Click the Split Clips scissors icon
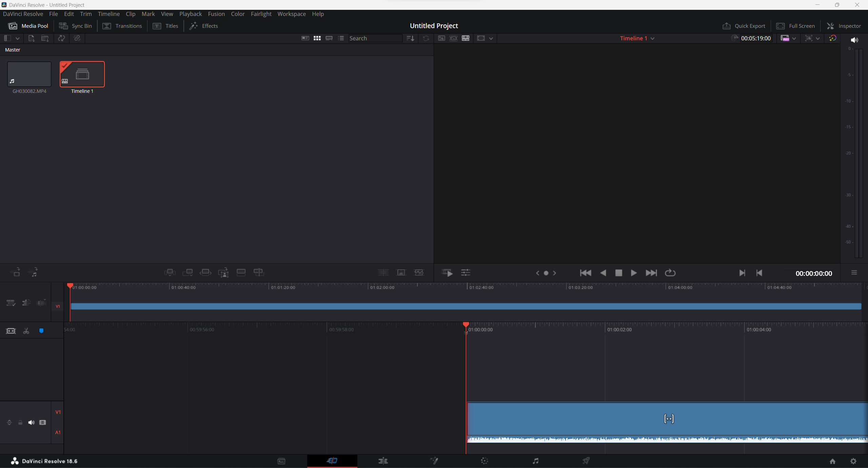The image size is (868, 468). (x=26, y=331)
